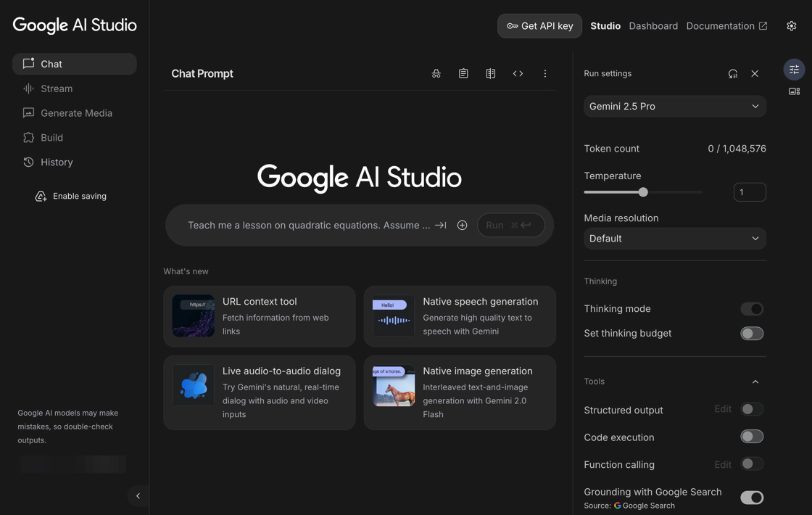Collapse the left sidebar with the arrow
Image resolution: width=812 pixels, height=515 pixels.
coord(138,496)
